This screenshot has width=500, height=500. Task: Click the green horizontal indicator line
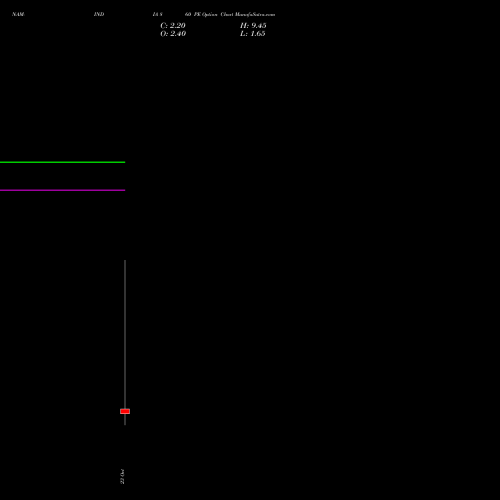pyautogui.click(x=62, y=162)
